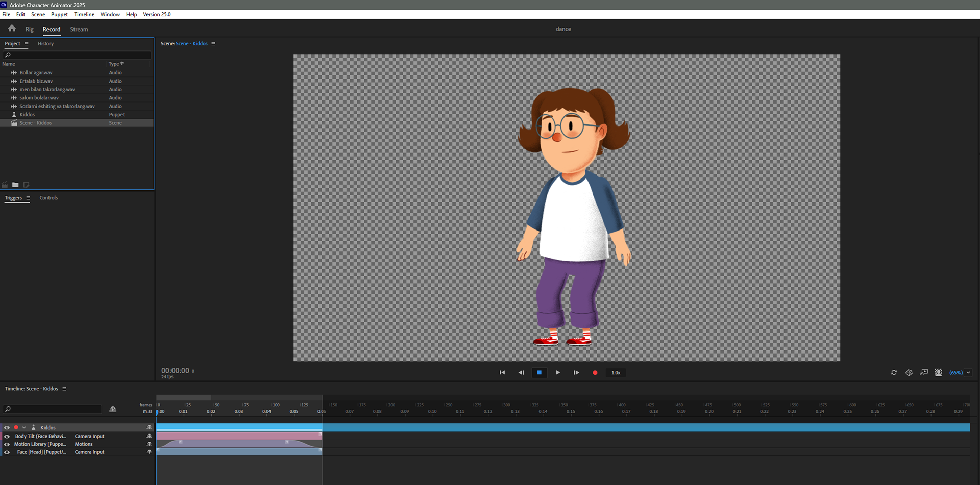Start recording with the red record button
The width and height of the screenshot is (980, 485).
595,373
